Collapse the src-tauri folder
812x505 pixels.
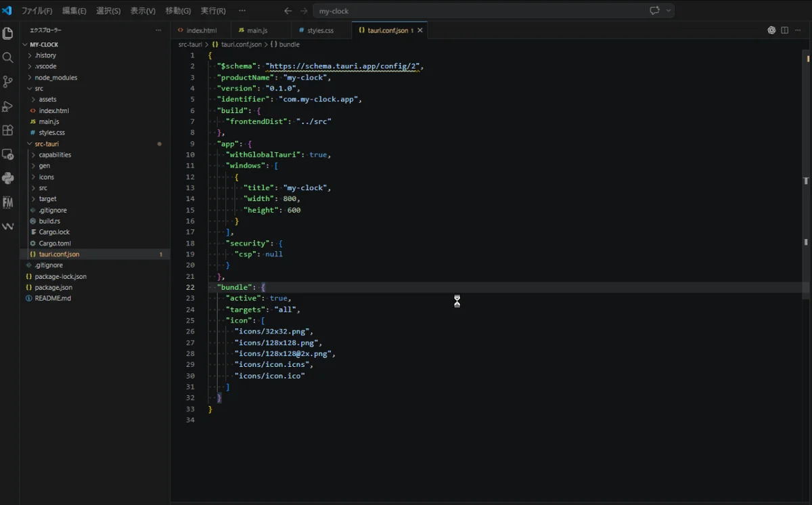tap(48, 144)
